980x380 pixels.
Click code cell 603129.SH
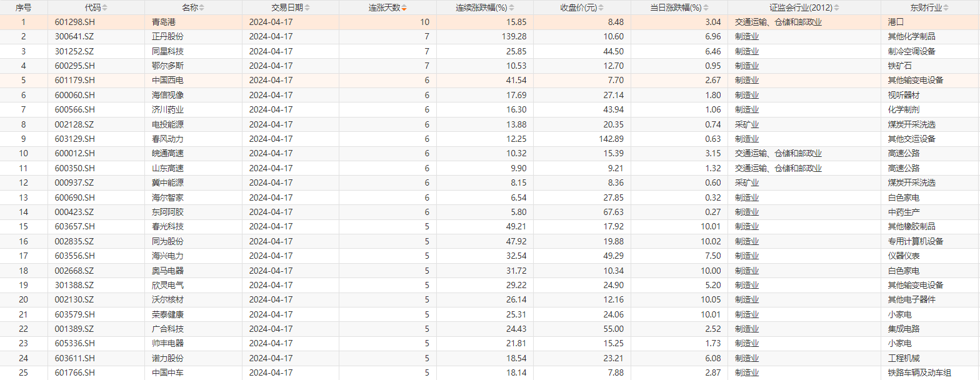[x=96, y=139]
